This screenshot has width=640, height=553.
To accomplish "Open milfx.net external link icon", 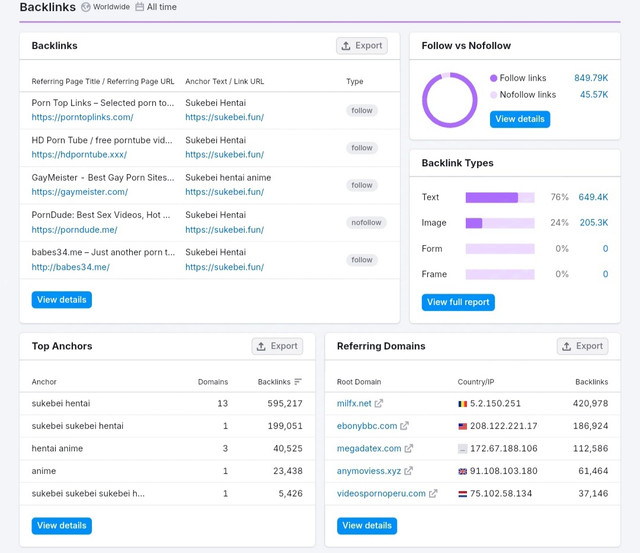I will 379,403.
